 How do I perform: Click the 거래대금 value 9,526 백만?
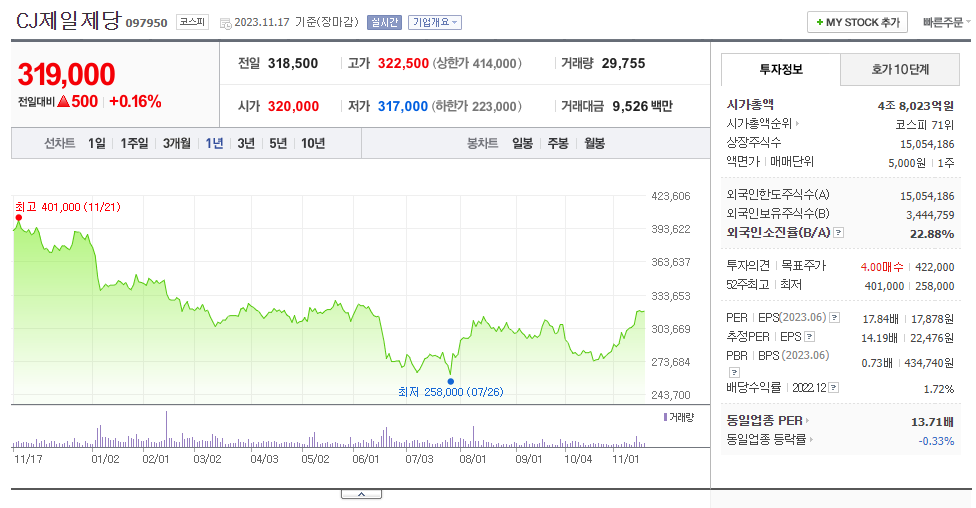642,106
